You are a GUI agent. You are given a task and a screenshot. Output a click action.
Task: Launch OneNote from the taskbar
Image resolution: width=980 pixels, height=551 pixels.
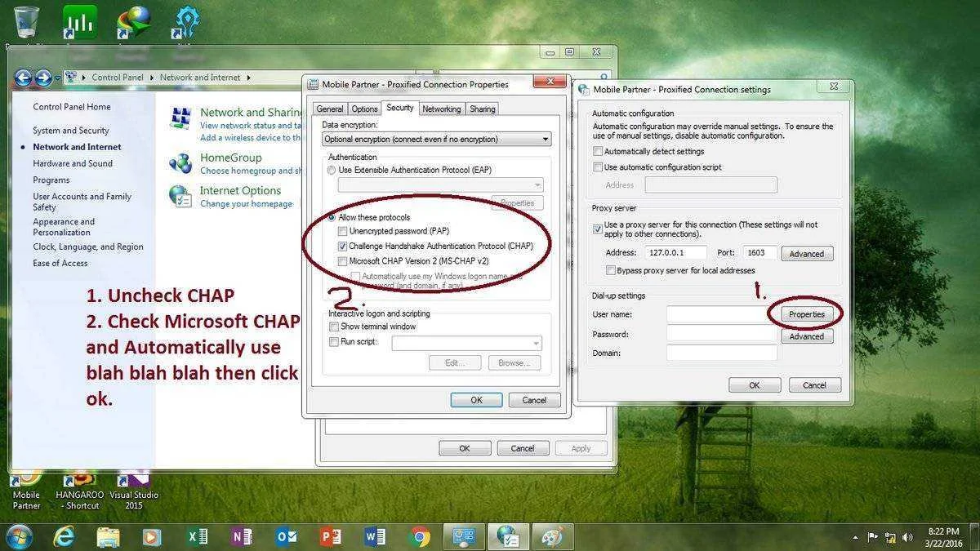[x=242, y=536]
